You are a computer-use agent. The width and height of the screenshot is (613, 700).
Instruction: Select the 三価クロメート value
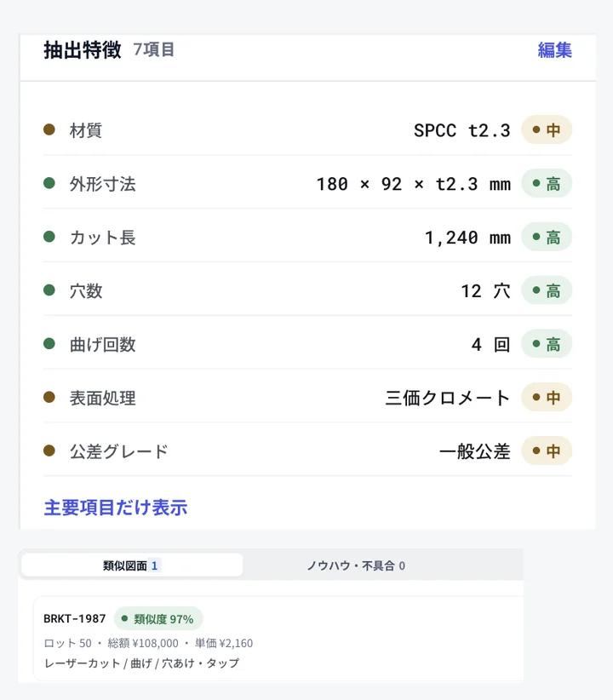point(448,398)
